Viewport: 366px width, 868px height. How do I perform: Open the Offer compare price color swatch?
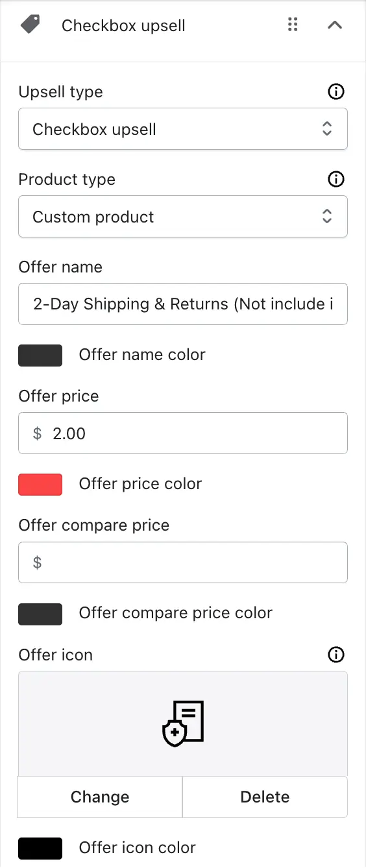pos(40,614)
